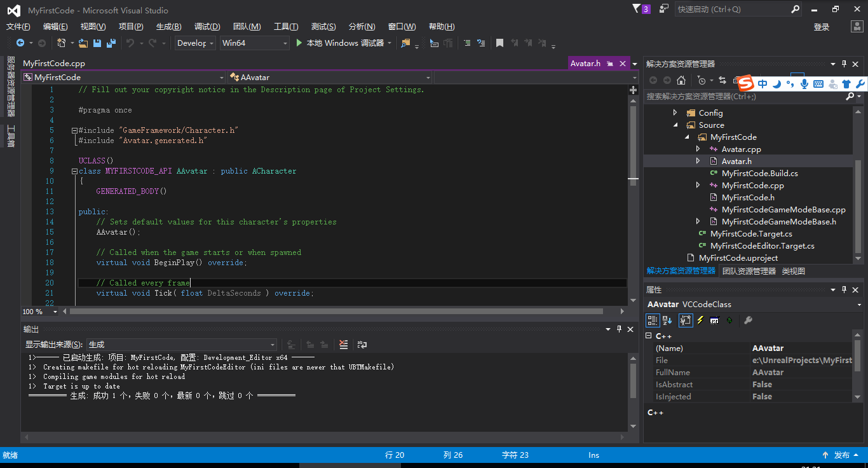The height and width of the screenshot is (468, 868).
Task: Toggle Sogou moon half/full-width icon
Action: pyautogui.click(x=776, y=83)
